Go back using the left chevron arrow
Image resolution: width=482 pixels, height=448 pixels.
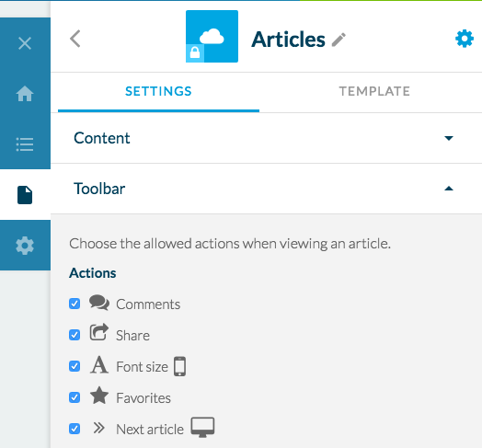[x=75, y=39]
